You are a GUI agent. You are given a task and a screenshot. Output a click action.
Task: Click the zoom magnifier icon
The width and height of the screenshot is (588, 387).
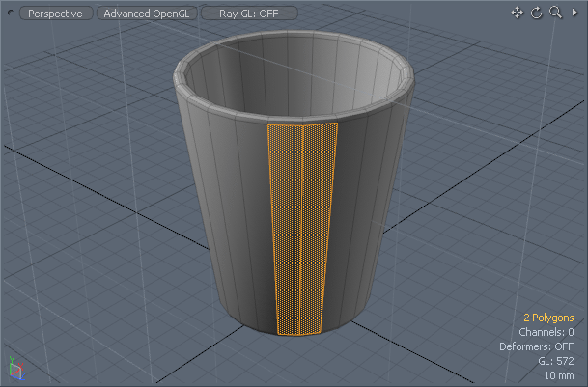(555, 13)
